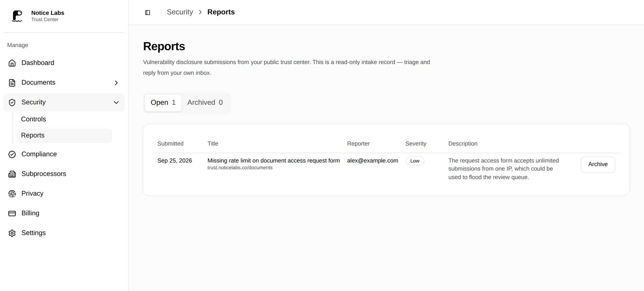The width and height of the screenshot is (644, 291).
Task: Click the Manage section label
Action: click(18, 45)
